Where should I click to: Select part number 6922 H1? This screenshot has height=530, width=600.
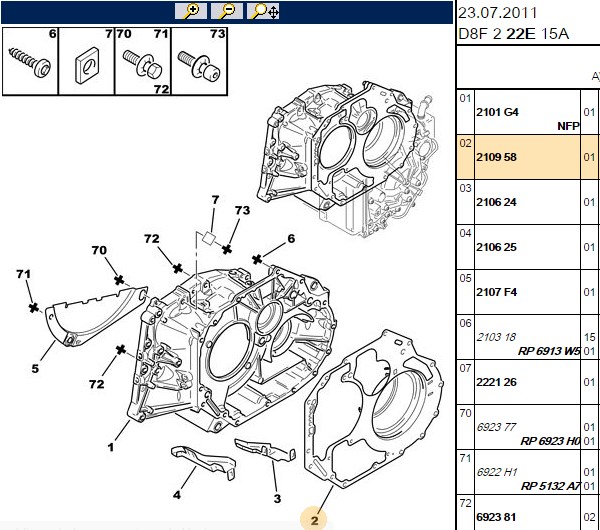click(x=497, y=472)
